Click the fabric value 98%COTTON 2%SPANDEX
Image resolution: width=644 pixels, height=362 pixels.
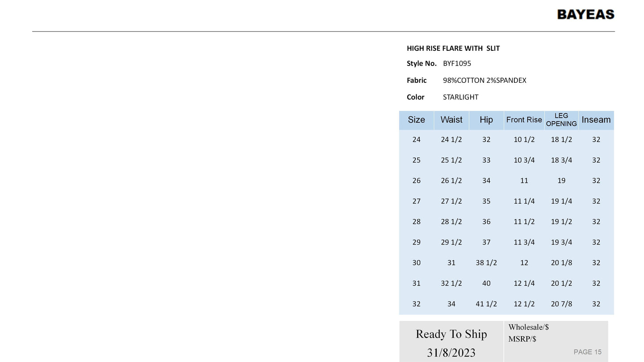click(x=484, y=81)
